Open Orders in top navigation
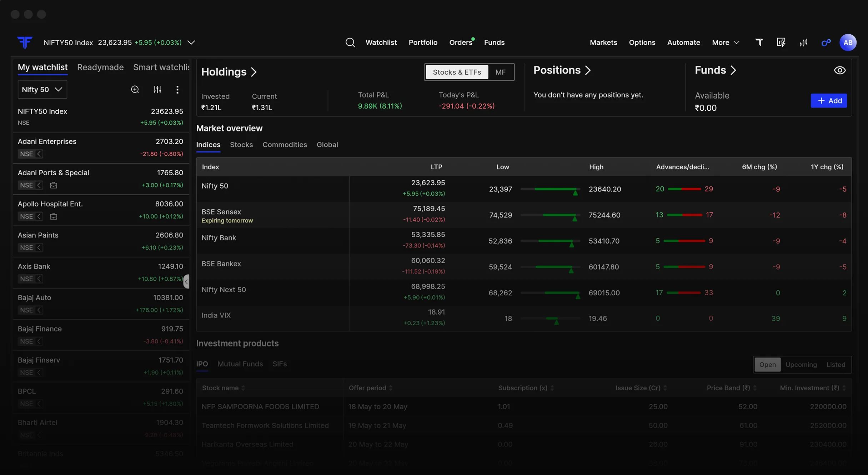Screen dimensions: 868x475 click(461, 42)
